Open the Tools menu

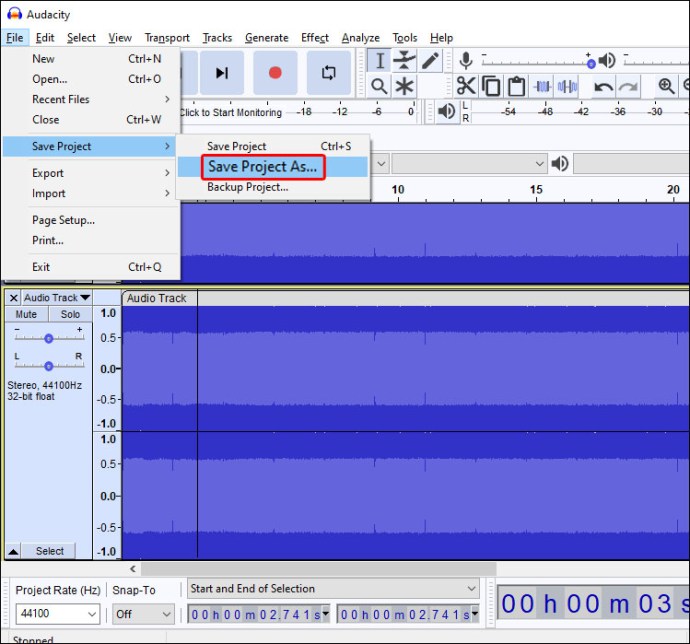pyautogui.click(x=404, y=38)
